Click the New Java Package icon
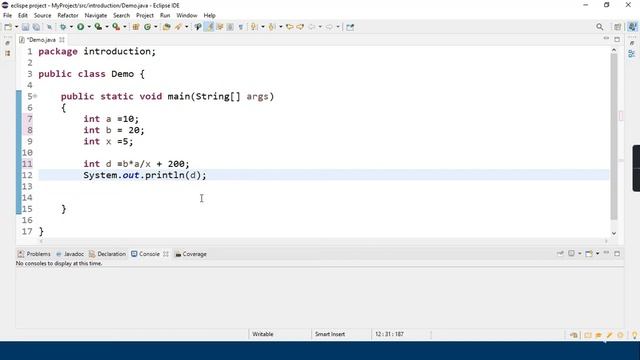Screen dimensions: 640x360 coord(136,27)
